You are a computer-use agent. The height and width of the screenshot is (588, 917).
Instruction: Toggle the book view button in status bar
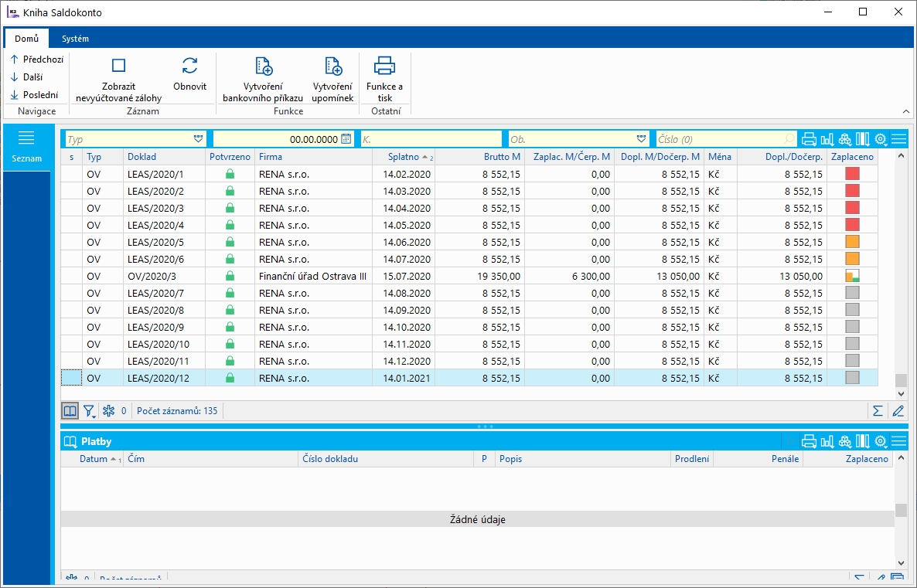coord(70,411)
